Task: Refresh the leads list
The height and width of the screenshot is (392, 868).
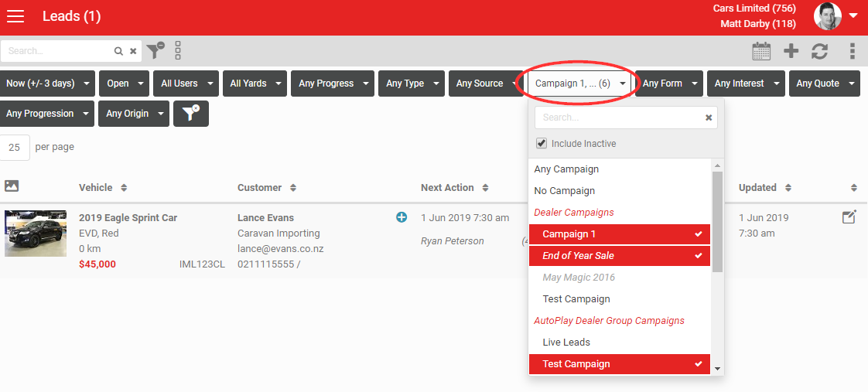Action: click(819, 51)
